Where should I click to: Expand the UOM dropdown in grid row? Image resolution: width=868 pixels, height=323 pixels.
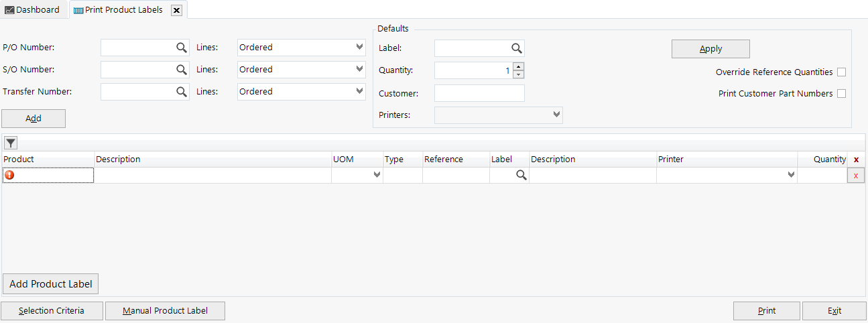[377, 175]
